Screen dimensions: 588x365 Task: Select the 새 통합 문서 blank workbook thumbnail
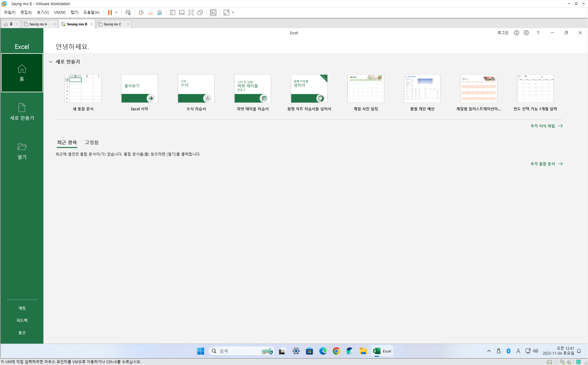(x=83, y=89)
